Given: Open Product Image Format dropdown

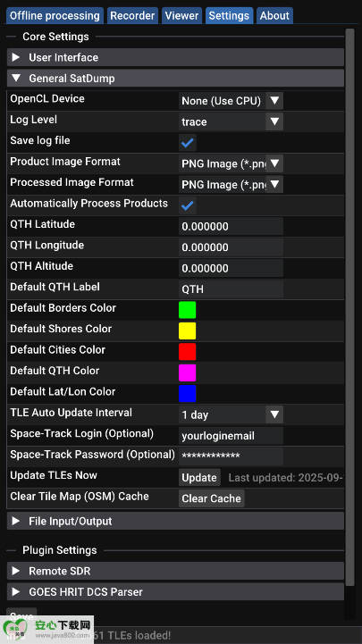Looking at the screenshot, I should coord(231,163).
